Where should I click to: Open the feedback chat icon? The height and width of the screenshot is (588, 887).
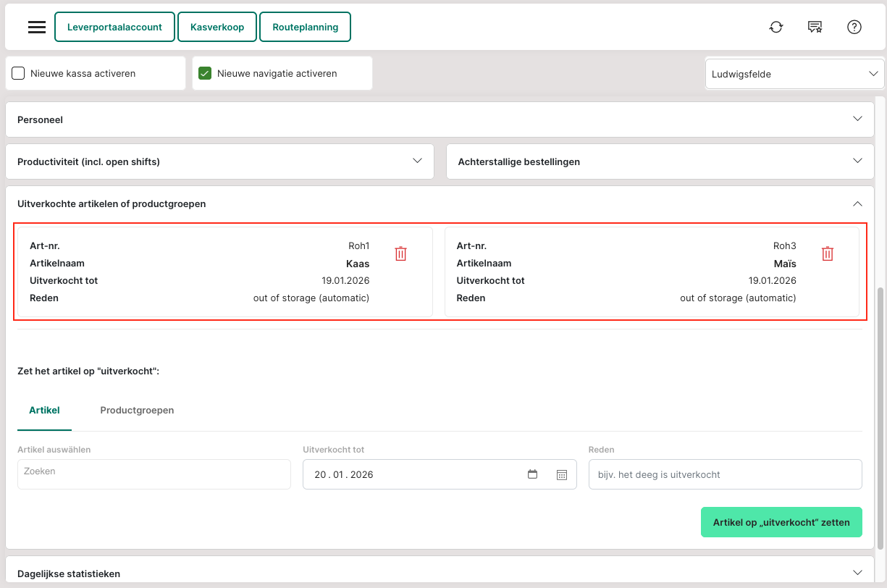pyautogui.click(x=815, y=28)
